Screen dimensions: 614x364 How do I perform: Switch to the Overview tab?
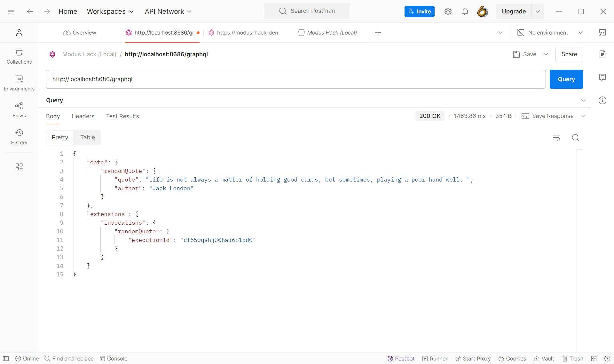(80, 33)
